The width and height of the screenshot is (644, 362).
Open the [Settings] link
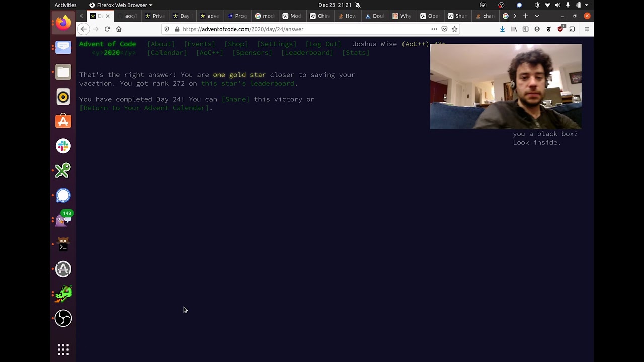pos(277,44)
